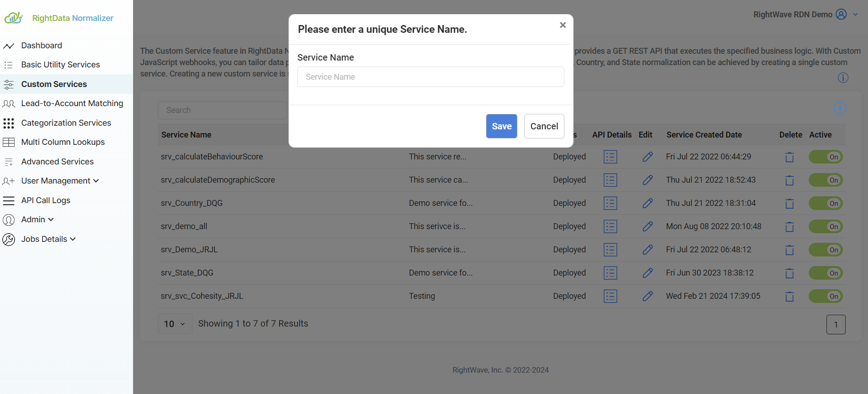This screenshot has height=394, width=868.
Task: Click the info icon below the description
Action: pyautogui.click(x=843, y=78)
